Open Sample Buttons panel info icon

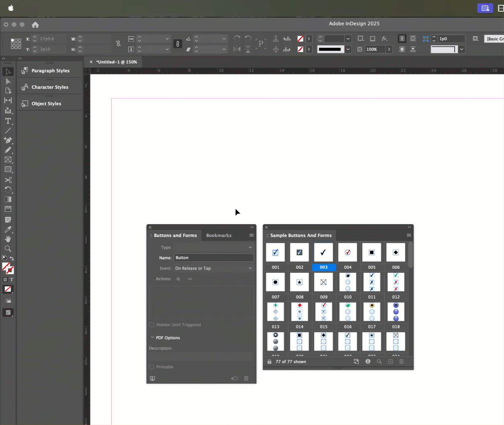(x=368, y=362)
